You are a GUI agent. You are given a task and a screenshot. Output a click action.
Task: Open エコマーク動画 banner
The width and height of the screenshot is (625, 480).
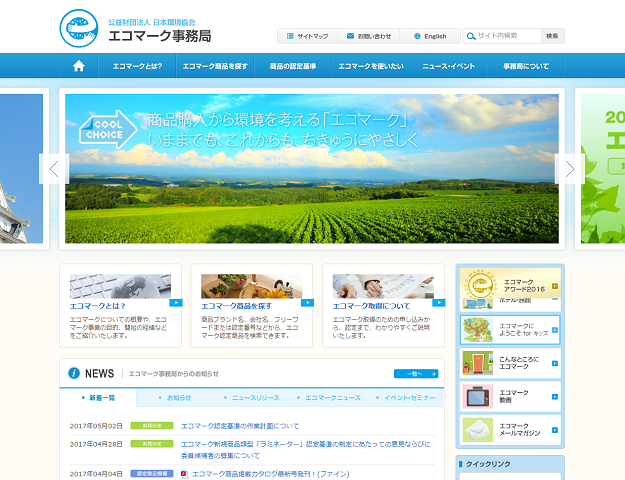click(x=510, y=397)
